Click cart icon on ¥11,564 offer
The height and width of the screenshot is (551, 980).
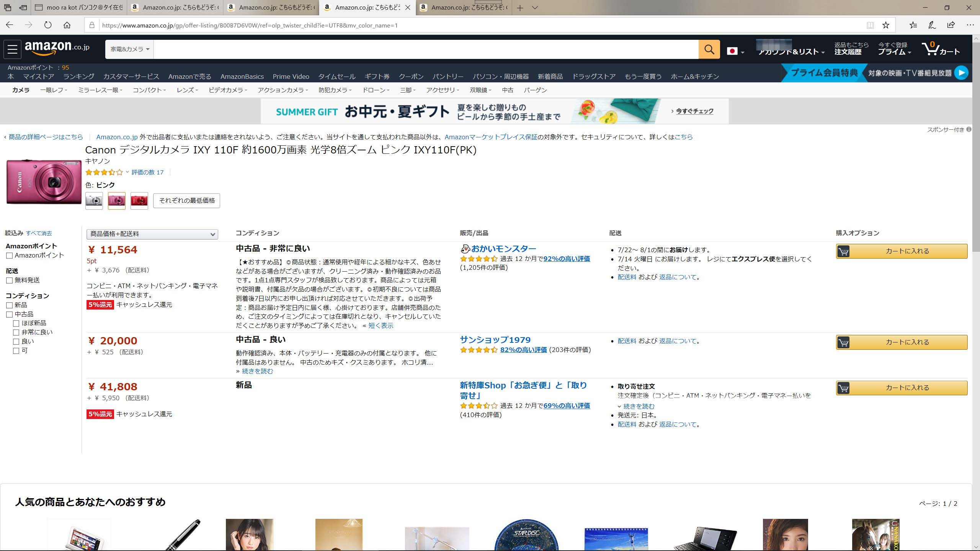[x=843, y=251]
